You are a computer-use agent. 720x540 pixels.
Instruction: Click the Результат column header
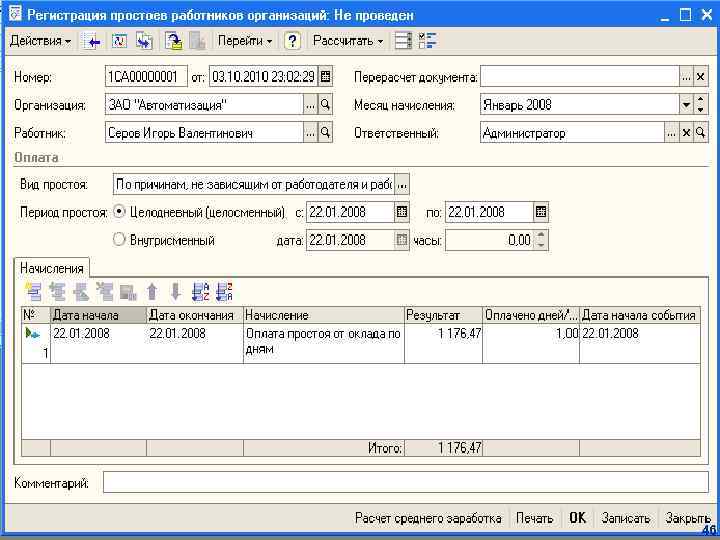pos(444,315)
